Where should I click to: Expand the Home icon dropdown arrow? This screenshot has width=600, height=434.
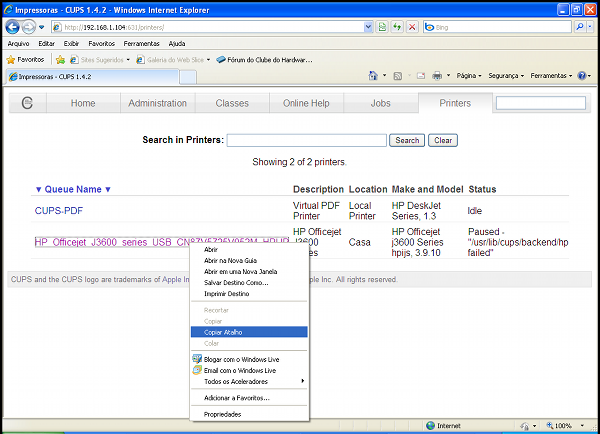coord(385,76)
